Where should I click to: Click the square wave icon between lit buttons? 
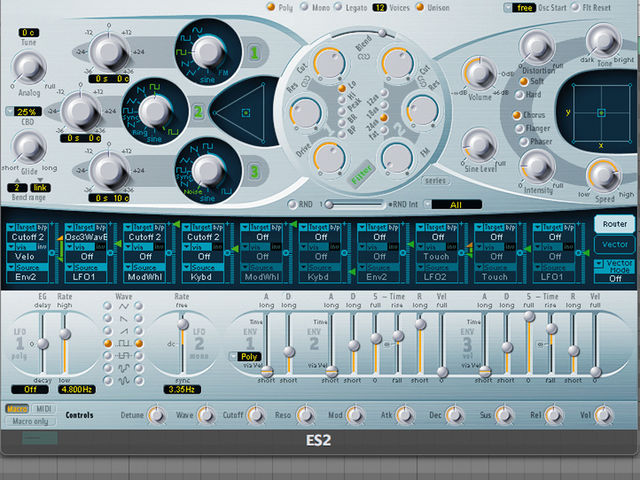[123, 343]
